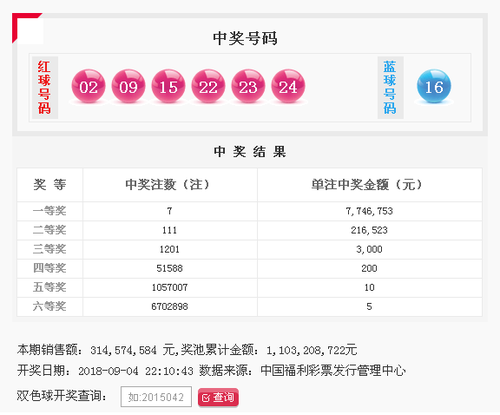Viewport: 500px width, 415px height.
Task: Click fourth prize amount 200
Action: click(369, 268)
